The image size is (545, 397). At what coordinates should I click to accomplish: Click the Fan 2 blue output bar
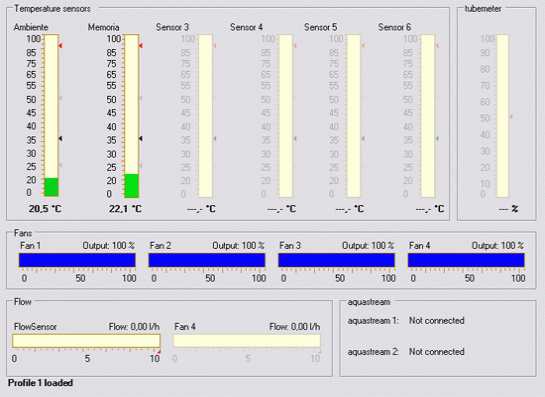pyautogui.click(x=207, y=260)
